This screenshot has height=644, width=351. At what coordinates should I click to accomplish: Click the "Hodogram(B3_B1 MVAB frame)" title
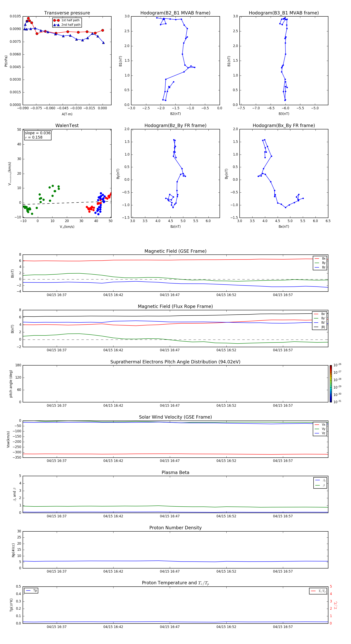point(284,13)
